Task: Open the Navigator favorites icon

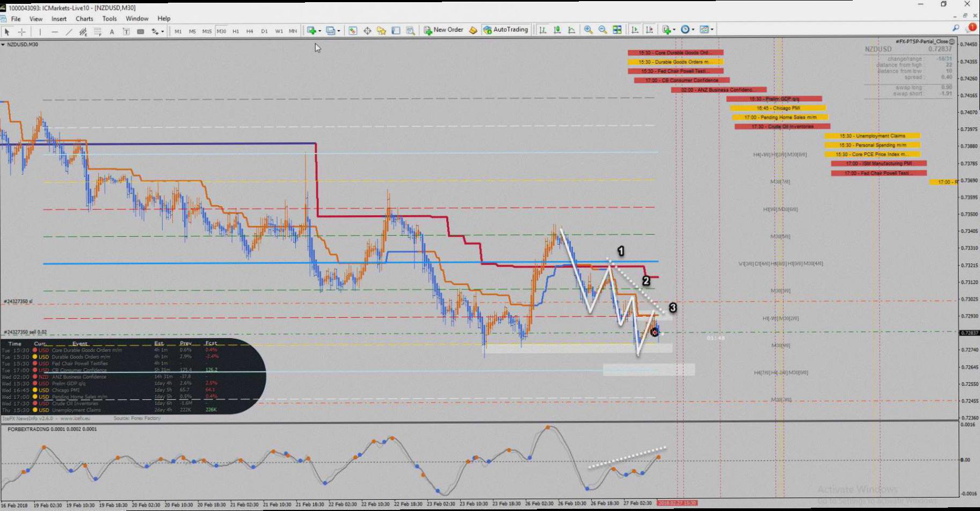Action: pos(382,31)
